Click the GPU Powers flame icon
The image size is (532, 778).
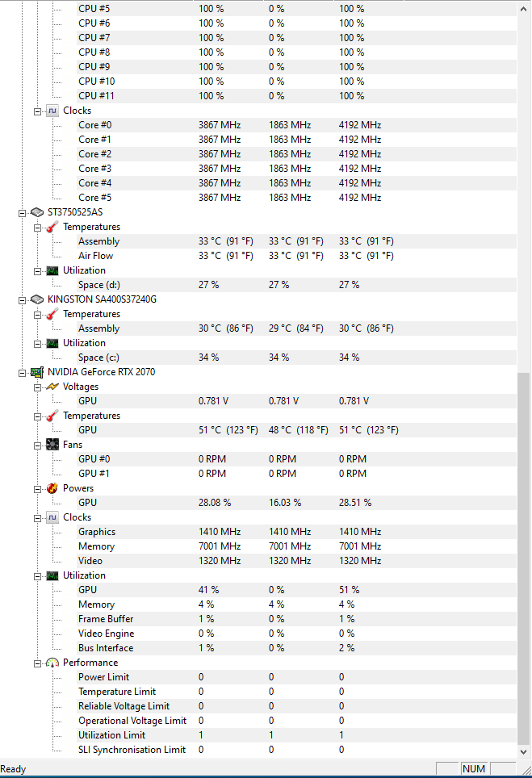52,488
